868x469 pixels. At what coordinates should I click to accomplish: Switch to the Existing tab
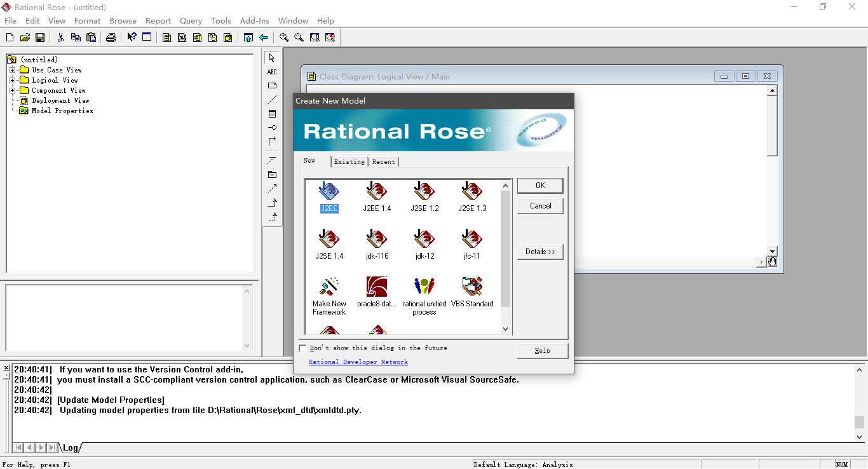point(349,161)
